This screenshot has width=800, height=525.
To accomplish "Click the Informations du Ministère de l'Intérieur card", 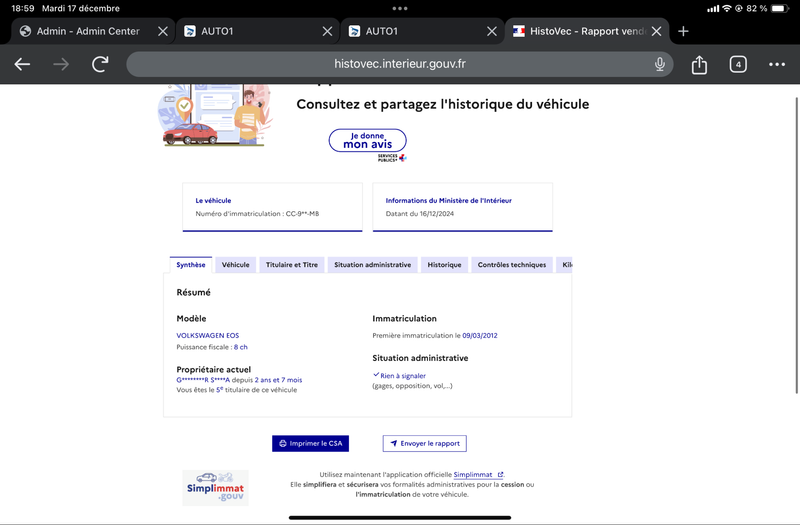I will coord(463,207).
